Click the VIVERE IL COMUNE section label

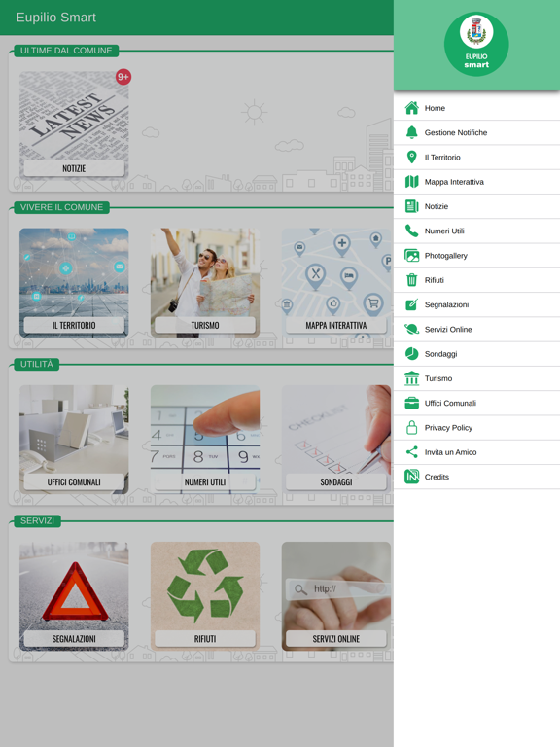point(61,207)
